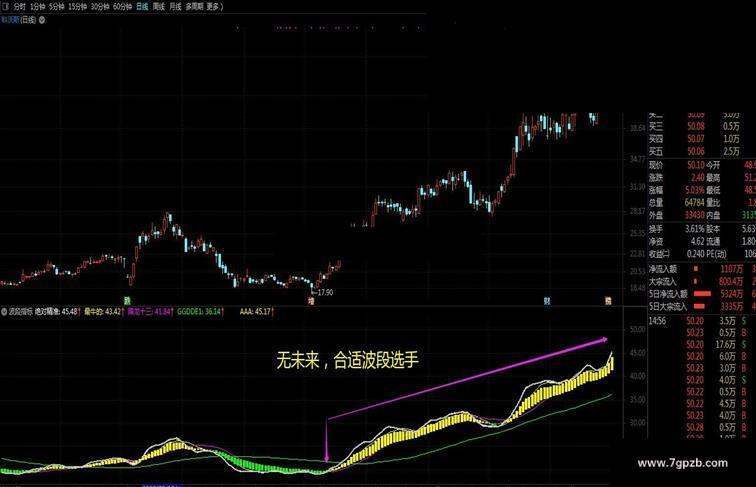Click the green 跌 marker under candles
Image resolution: width=756 pixels, height=487 pixels.
coord(127,300)
